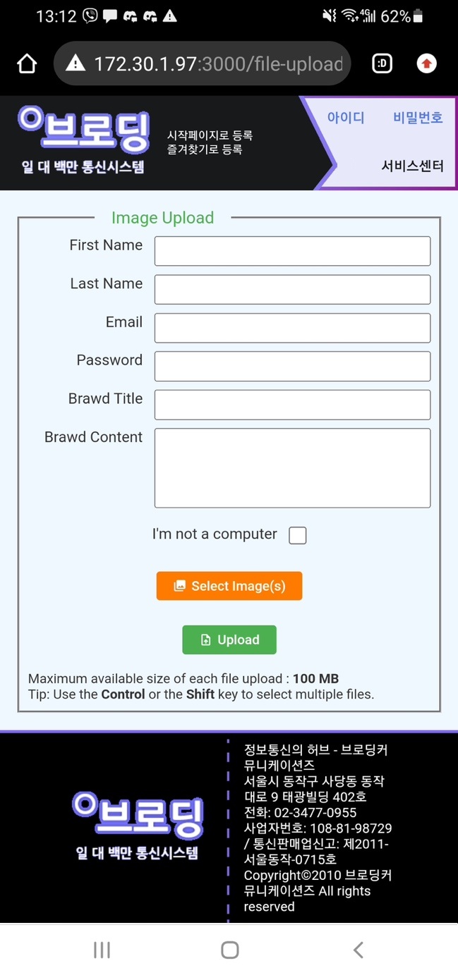Screen dimensions: 458x980
Task: Check the I'm not a computer box
Action: [x=298, y=536]
